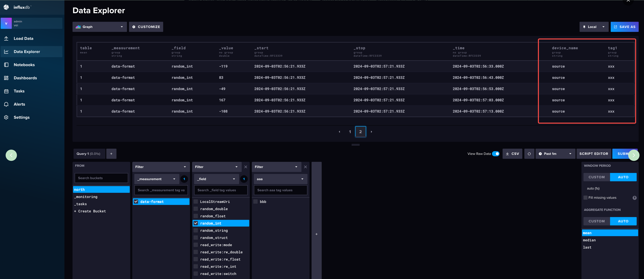Screen dimensions: 644x279
Task: Switch aggregate function to CUSTOM
Action: click(x=597, y=221)
